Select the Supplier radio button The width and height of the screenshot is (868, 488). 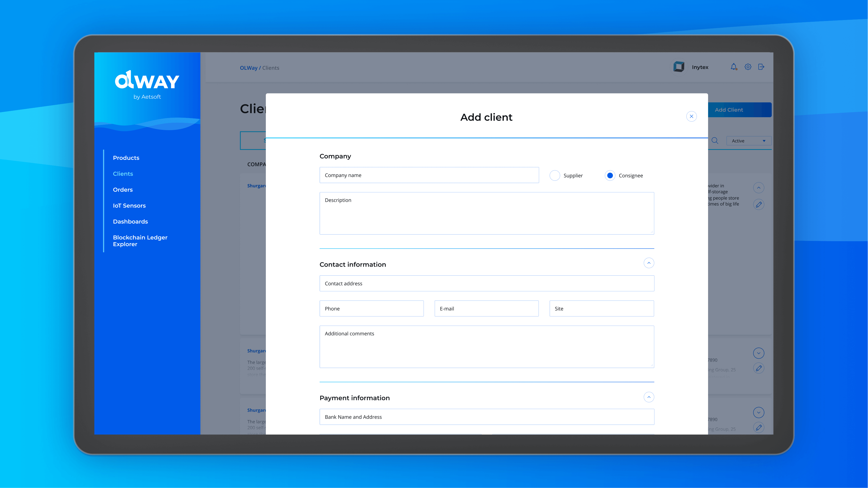(555, 176)
